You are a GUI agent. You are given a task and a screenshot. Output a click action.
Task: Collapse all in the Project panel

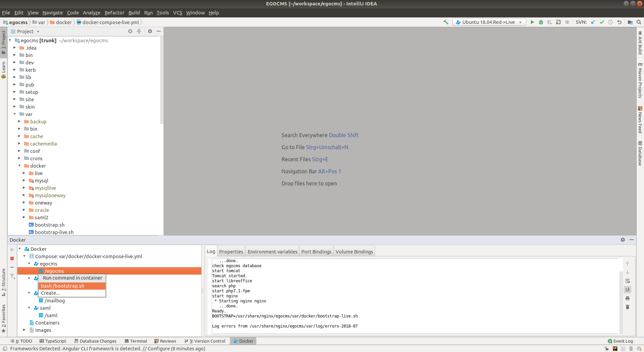pyautogui.click(x=139, y=31)
